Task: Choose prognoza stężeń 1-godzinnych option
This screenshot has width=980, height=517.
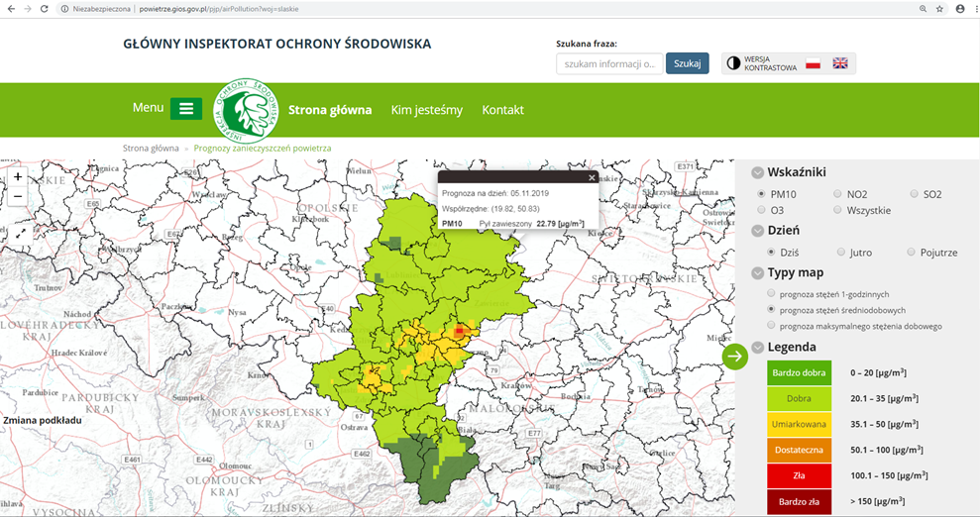Action: pyautogui.click(x=772, y=294)
